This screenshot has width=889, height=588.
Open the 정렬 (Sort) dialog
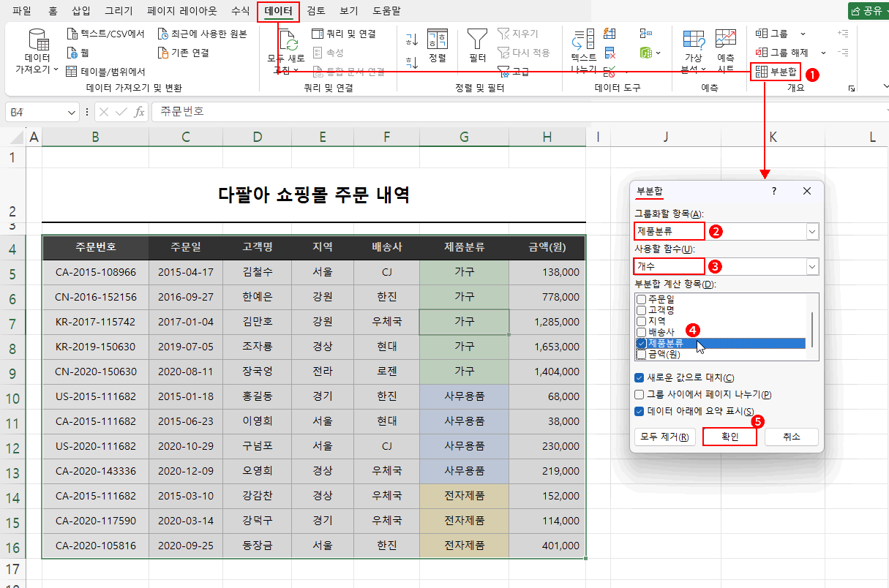(x=438, y=44)
